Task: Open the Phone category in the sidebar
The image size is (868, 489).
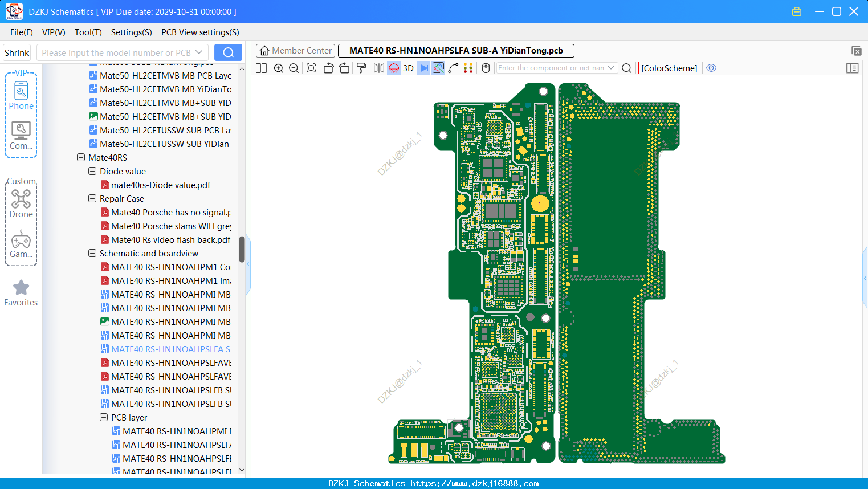Action: (x=21, y=96)
